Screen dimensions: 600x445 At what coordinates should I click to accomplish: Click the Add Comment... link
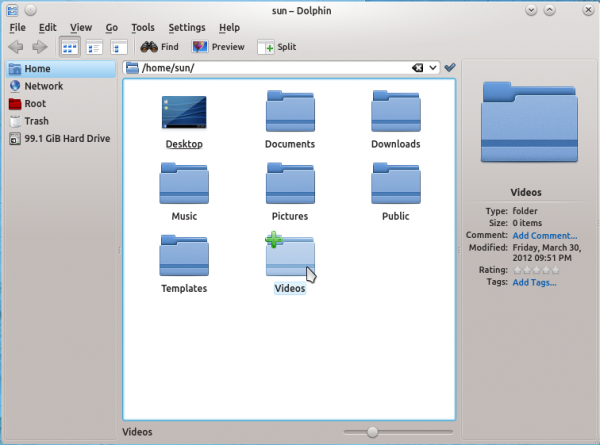545,236
